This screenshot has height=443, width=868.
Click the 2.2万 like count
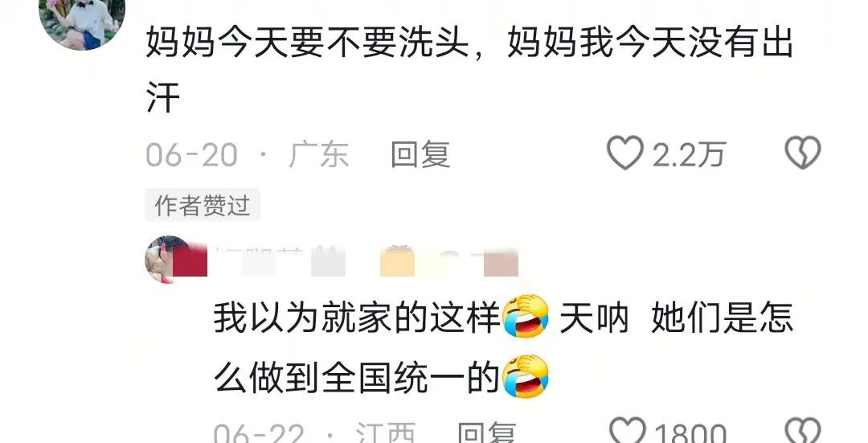click(689, 154)
